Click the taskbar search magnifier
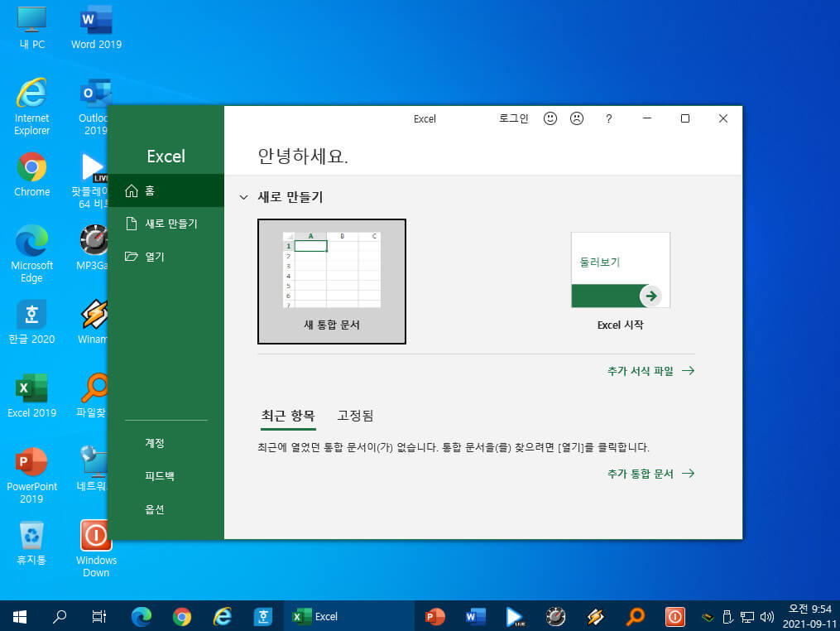This screenshot has height=631, width=840. pyautogui.click(x=60, y=617)
